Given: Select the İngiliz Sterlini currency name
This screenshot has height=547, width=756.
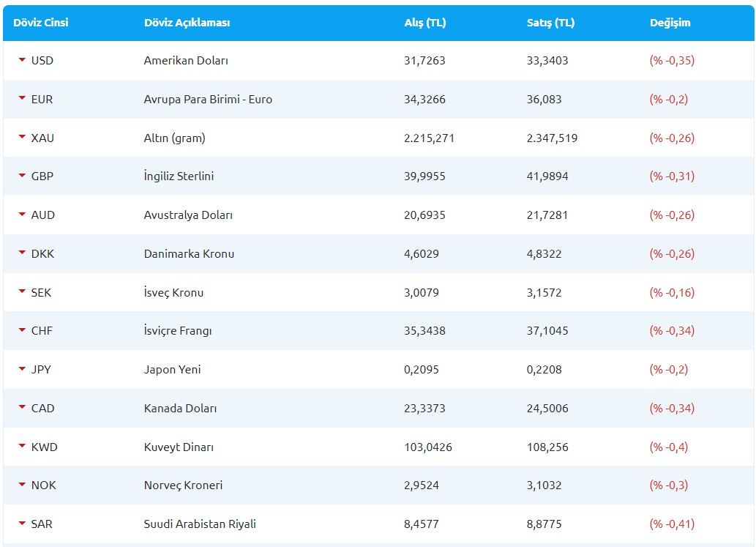Looking at the screenshot, I should (179, 176).
